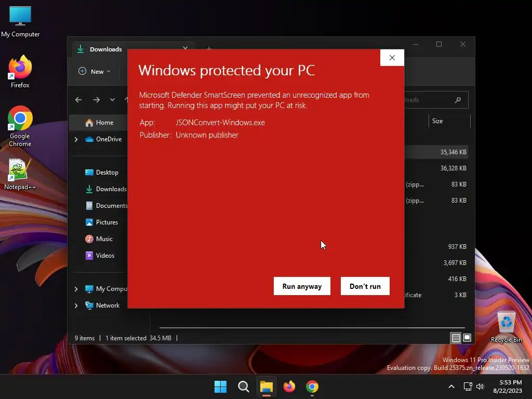Open OneDrive in navigation pane

tap(103, 139)
